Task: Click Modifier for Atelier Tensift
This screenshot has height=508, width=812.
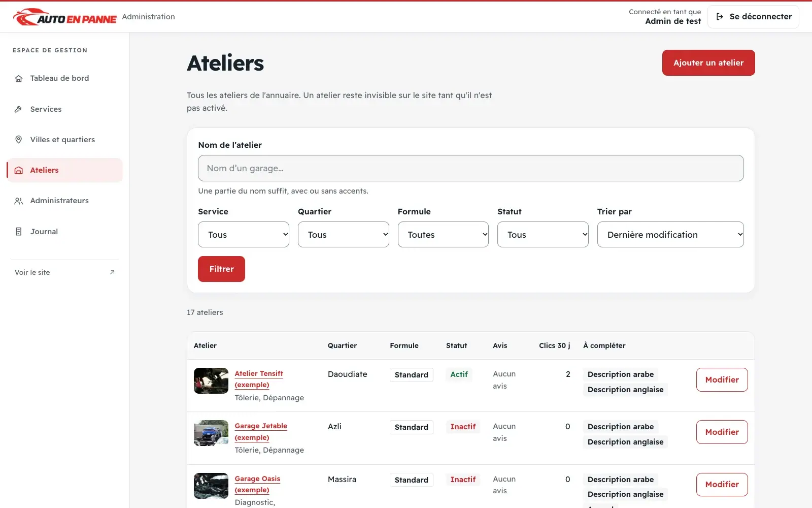Action: (x=722, y=380)
